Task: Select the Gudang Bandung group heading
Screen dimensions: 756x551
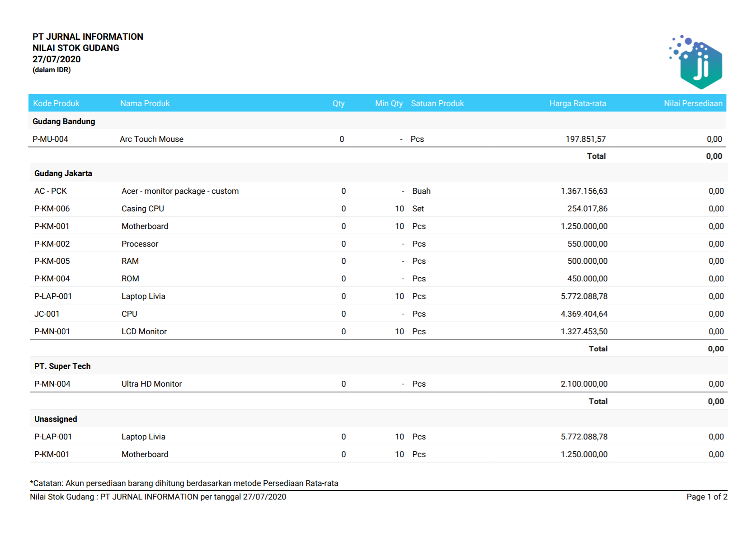Action: pos(64,121)
